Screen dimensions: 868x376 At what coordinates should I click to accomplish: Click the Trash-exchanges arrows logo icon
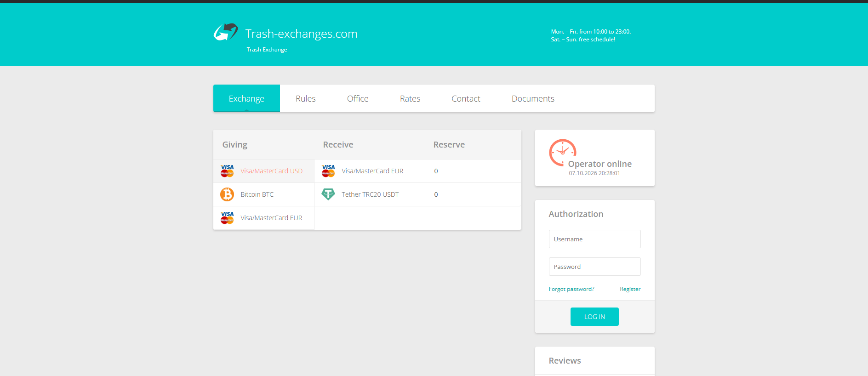click(226, 32)
